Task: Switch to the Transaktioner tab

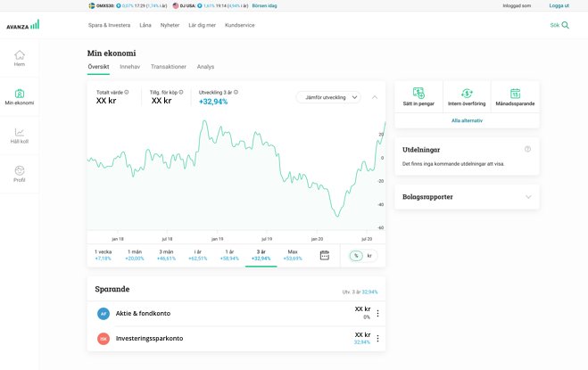Action: [x=168, y=67]
